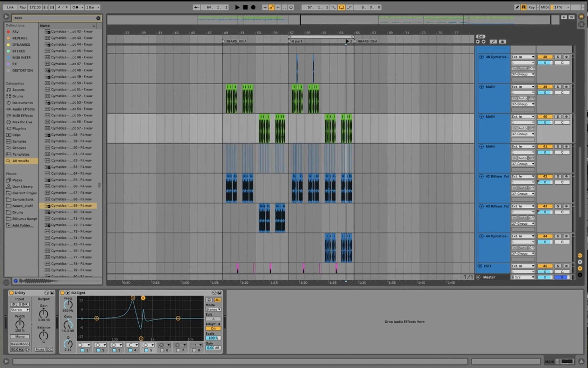Open the 1 Bar quantization dropdown

click(93, 7)
